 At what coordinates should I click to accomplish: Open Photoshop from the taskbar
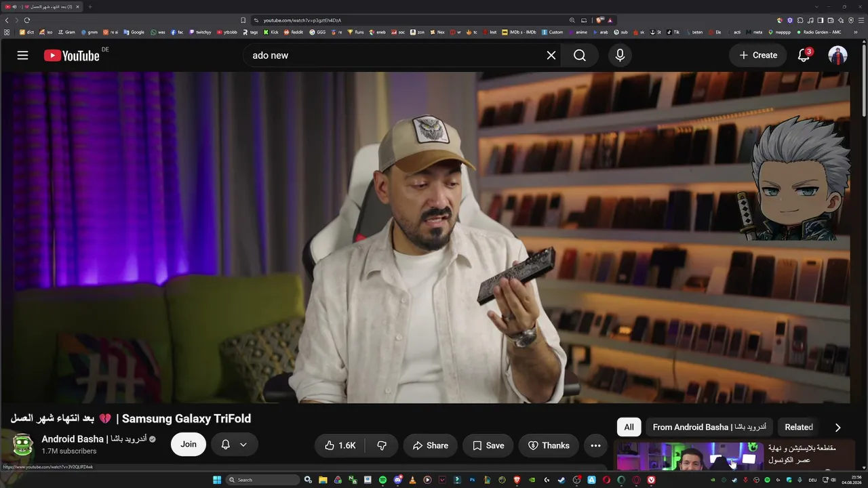coord(472,480)
